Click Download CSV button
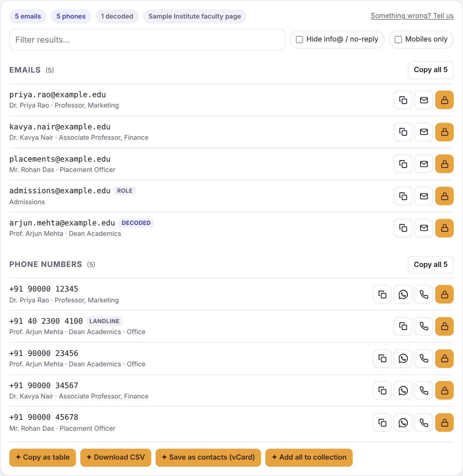This screenshot has height=476, width=463. point(116,457)
